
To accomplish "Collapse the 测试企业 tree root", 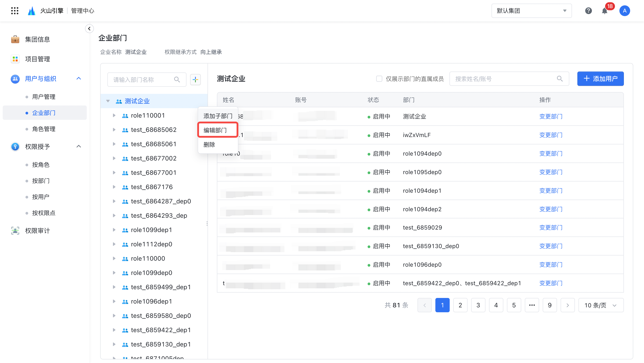I will pos(108,101).
